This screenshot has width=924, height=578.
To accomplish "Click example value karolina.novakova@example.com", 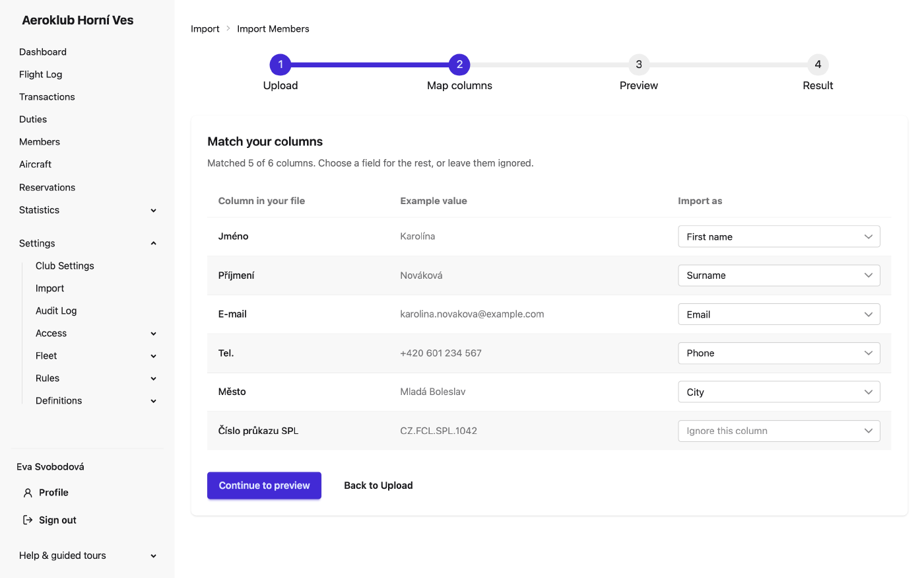I will [472, 314].
